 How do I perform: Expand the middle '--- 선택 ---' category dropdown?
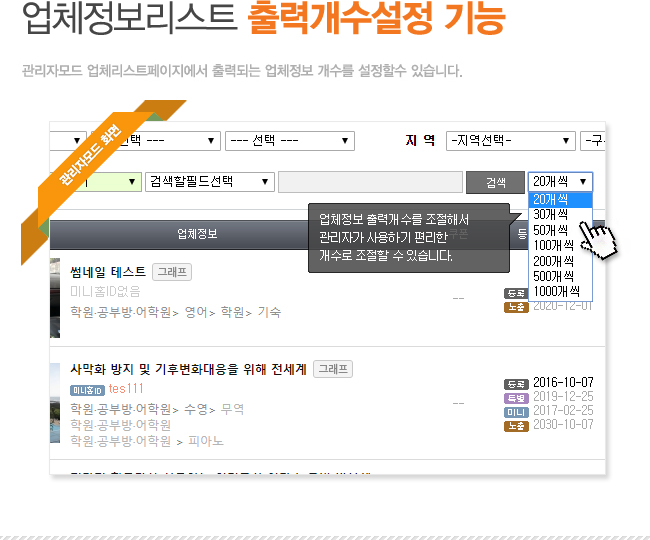tap(290, 141)
